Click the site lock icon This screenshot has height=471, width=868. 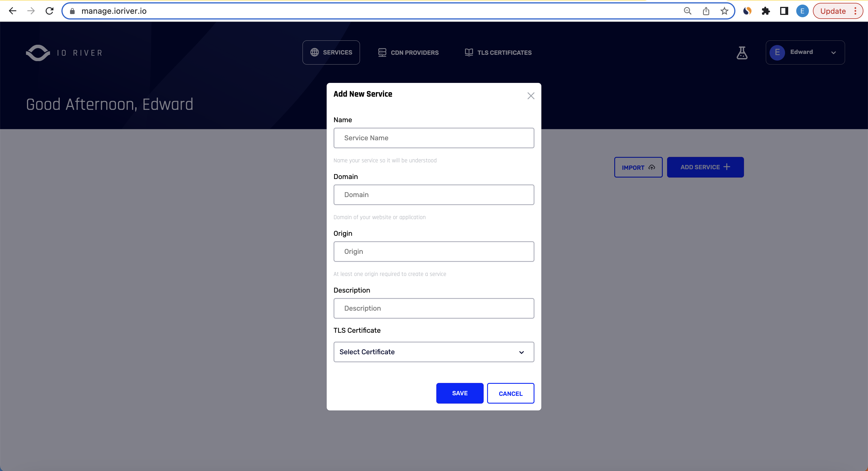coord(72,11)
